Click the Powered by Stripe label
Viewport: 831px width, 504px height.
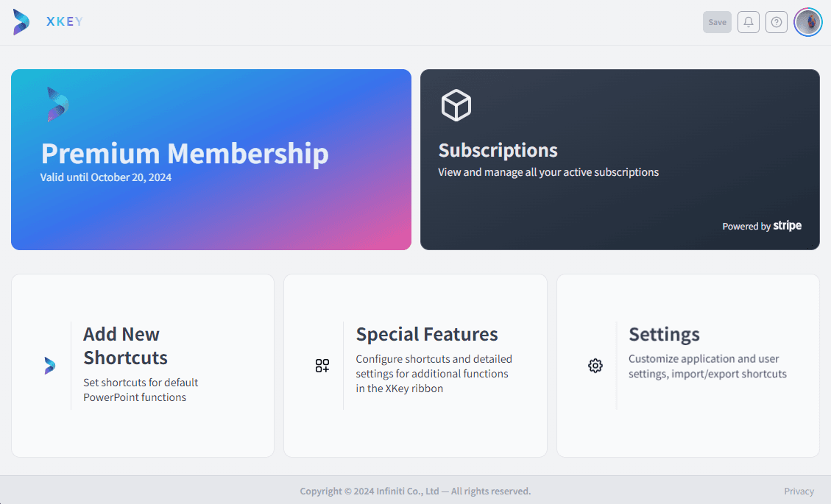pos(762,226)
